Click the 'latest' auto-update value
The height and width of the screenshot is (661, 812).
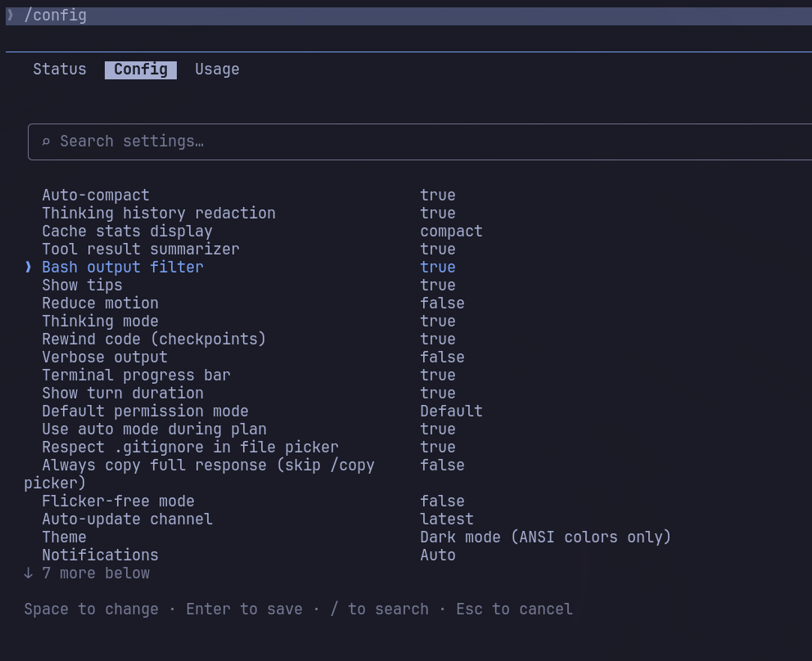(x=446, y=519)
